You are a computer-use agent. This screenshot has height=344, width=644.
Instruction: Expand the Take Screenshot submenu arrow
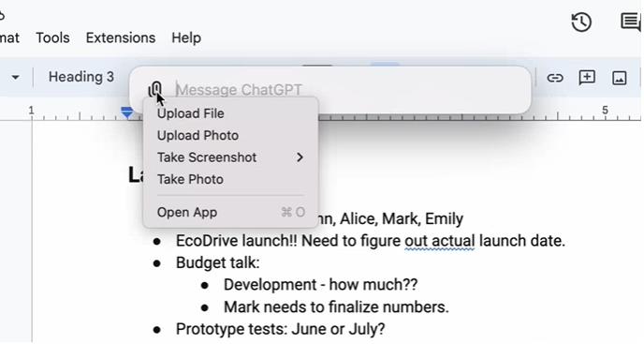click(300, 157)
